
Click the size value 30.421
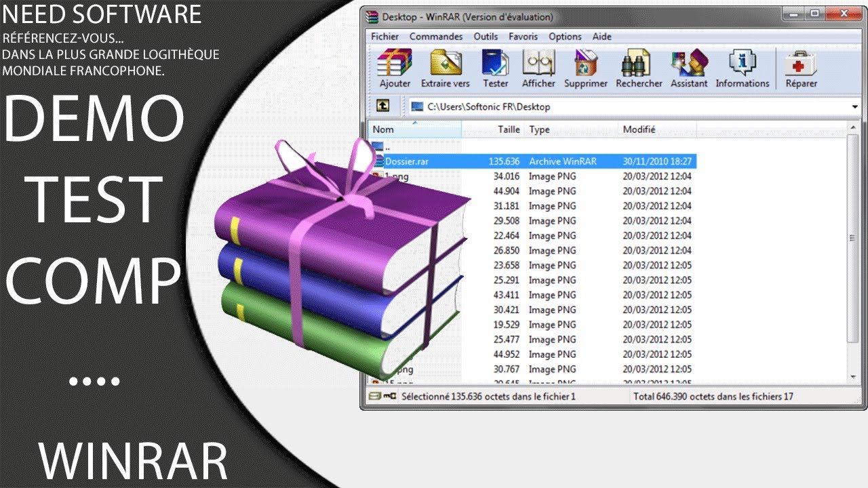[x=507, y=310]
